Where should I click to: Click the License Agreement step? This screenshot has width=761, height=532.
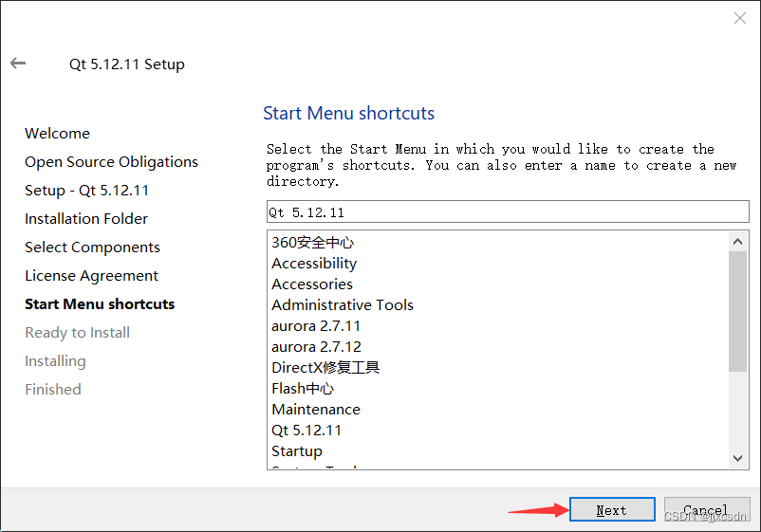coord(91,276)
